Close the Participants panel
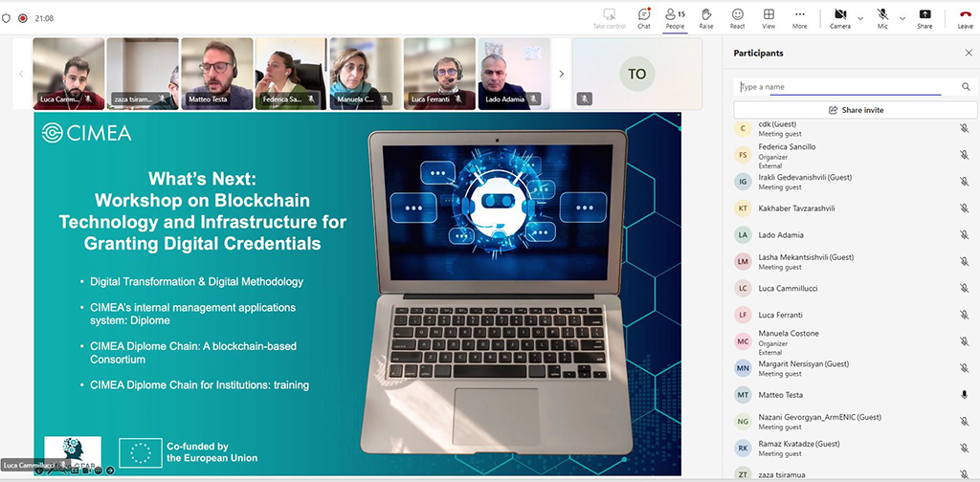The height and width of the screenshot is (482, 980). 969,54
